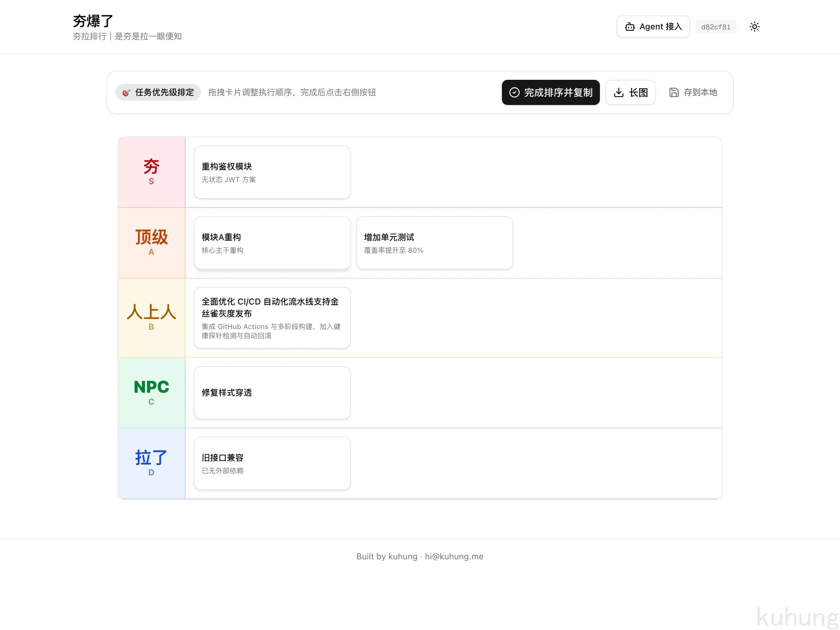
Task: Click the 人上人 B tier label
Action: pyautogui.click(x=151, y=317)
